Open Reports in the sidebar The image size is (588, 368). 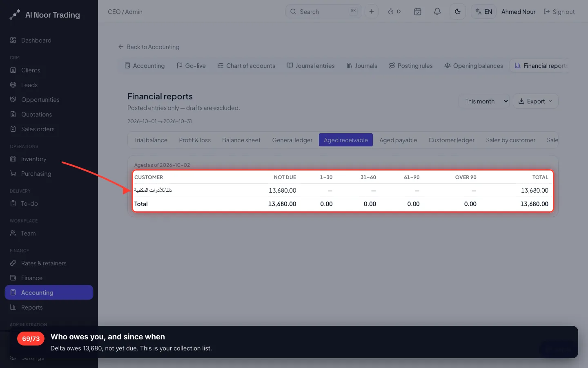pos(49,307)
